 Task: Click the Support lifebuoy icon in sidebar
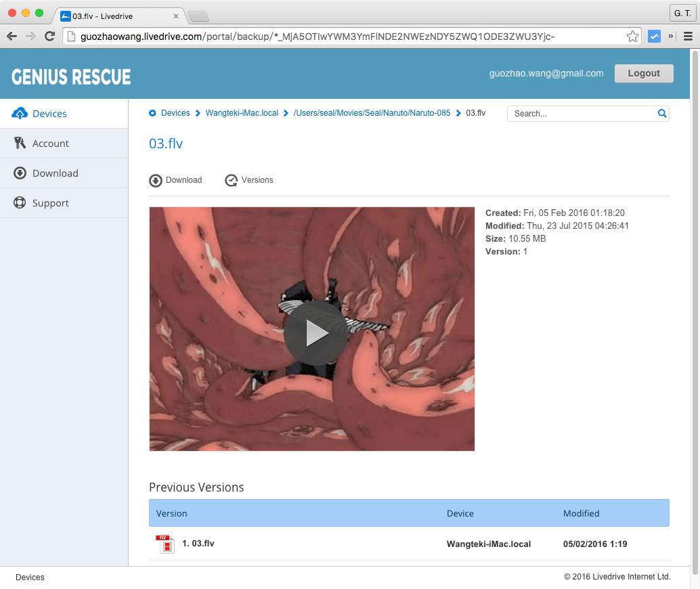(x=20, y=203)
